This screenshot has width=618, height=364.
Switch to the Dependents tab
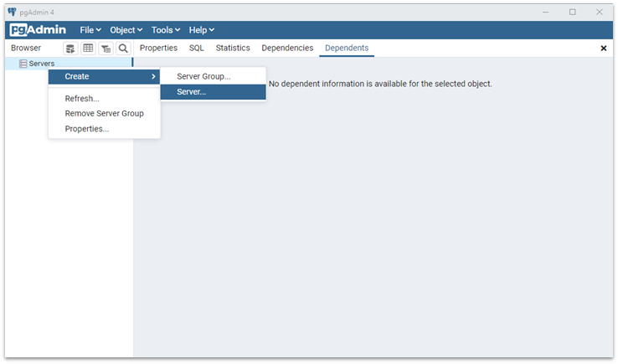347,48
